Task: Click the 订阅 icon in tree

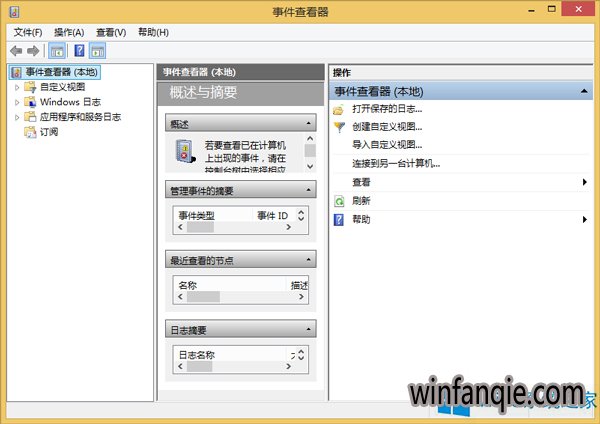Action: pos(30,132)
